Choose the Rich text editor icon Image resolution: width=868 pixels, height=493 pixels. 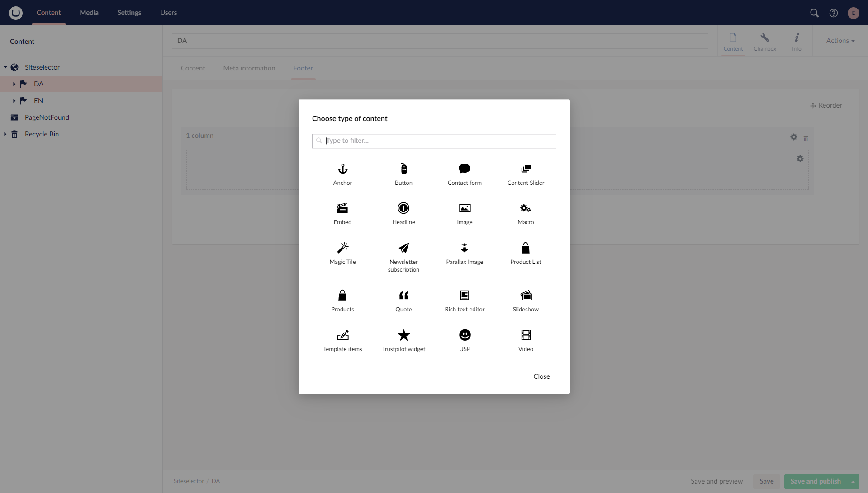[465, 296]
